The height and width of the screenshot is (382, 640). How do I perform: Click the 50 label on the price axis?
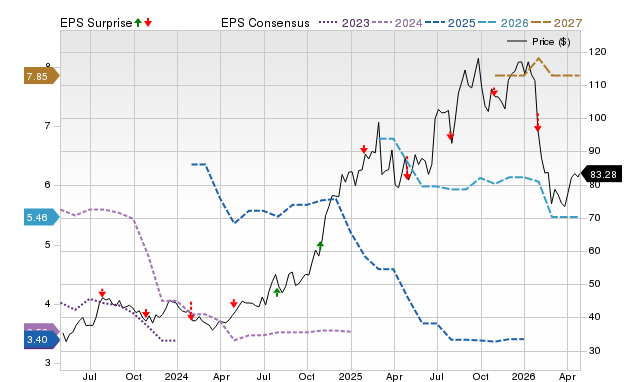coord(594,284)
